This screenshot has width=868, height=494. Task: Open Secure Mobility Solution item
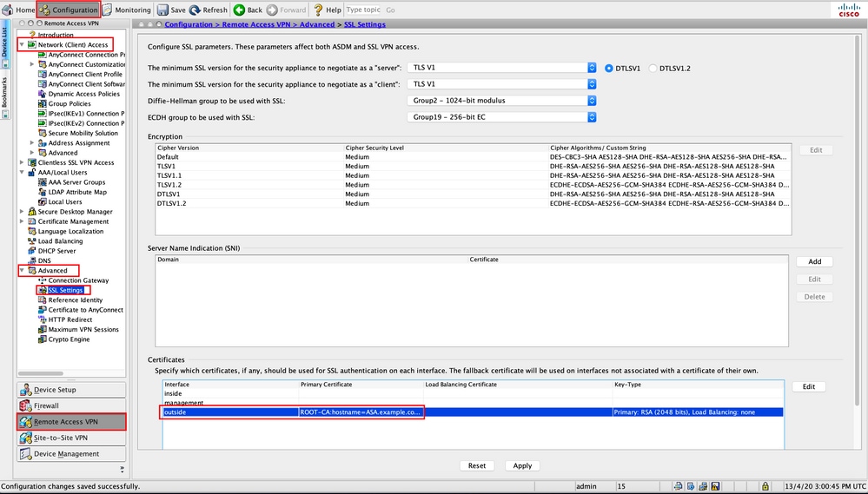tap(83, 134)
